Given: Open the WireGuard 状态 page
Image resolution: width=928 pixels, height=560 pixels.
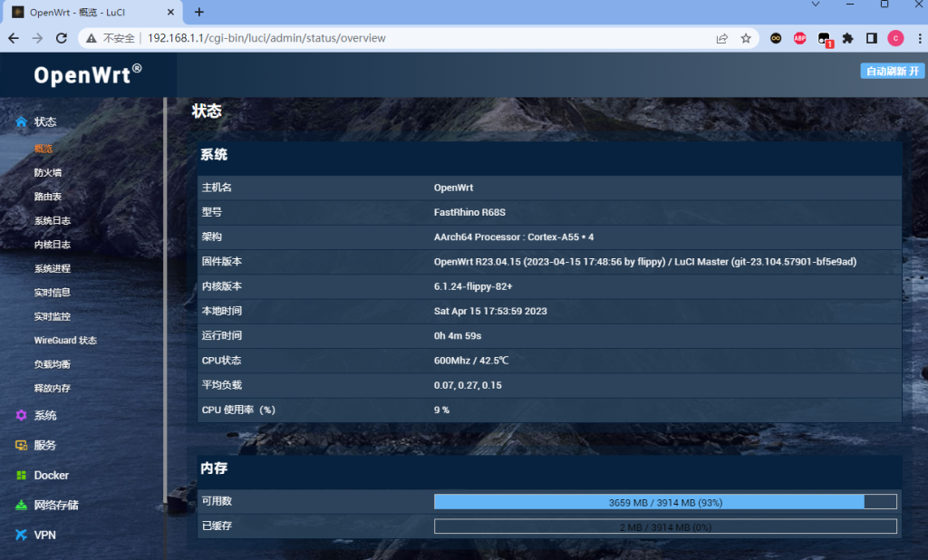Looking at the screenshot, I should click(x=65, y=341).
